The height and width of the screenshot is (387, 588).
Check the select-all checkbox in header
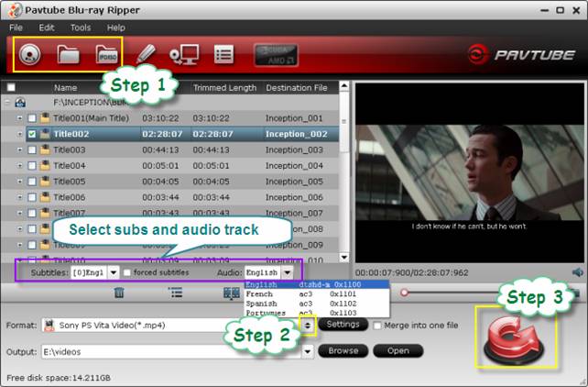[x=11, y=87]
